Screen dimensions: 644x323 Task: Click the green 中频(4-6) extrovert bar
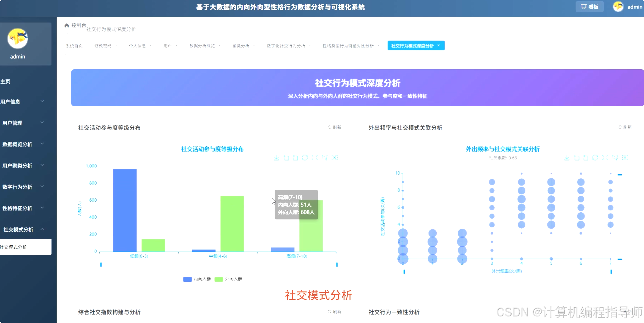(x=232, y=224)
